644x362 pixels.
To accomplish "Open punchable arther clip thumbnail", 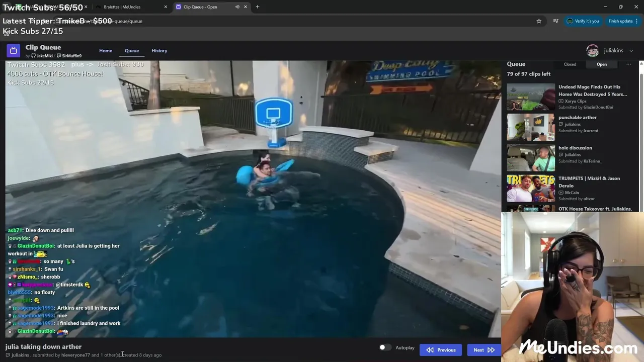I will coord(531,127).
